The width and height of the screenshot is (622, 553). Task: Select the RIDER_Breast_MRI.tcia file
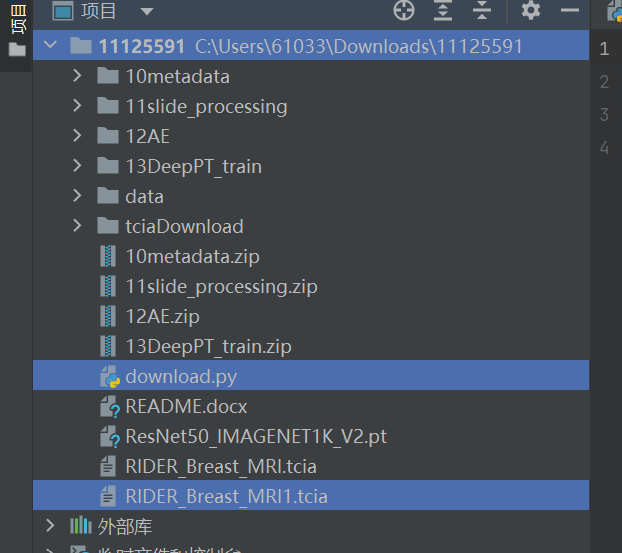click(221, 467)
